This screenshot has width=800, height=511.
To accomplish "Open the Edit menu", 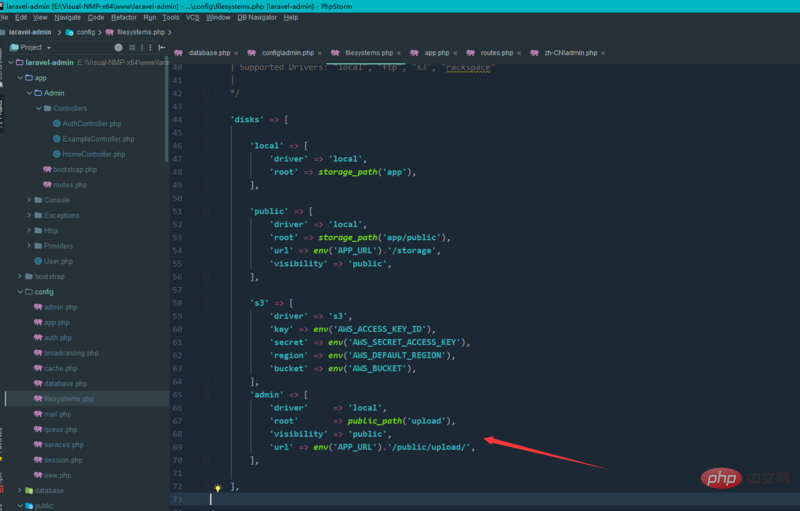I will pos(21,17).
